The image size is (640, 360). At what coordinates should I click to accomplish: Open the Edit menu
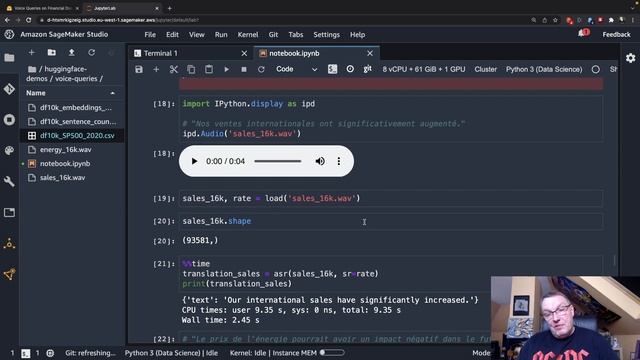pyautogui.click(x=172, y=35)
